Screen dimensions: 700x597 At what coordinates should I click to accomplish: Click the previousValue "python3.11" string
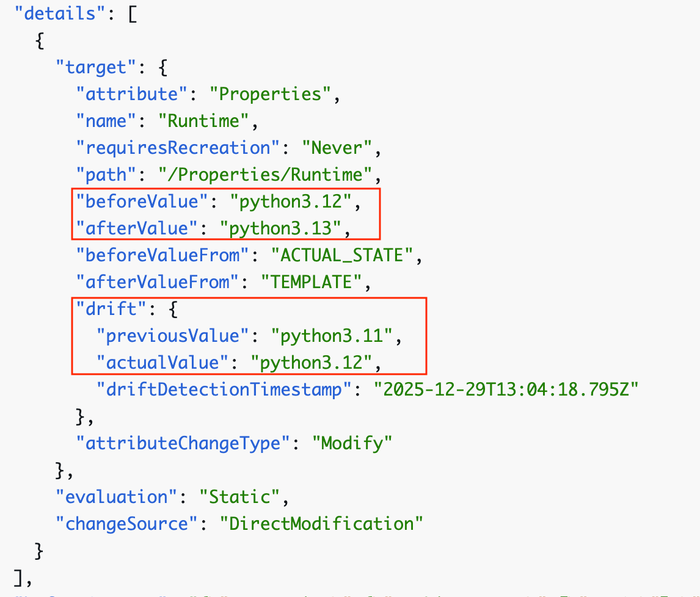332,336
